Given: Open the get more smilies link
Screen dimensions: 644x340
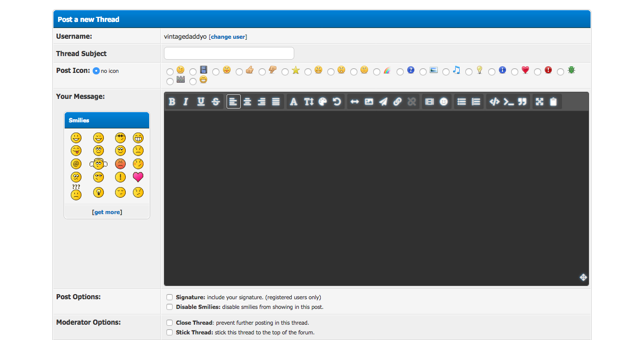Looking at the screenshot, I should point(107,212).
